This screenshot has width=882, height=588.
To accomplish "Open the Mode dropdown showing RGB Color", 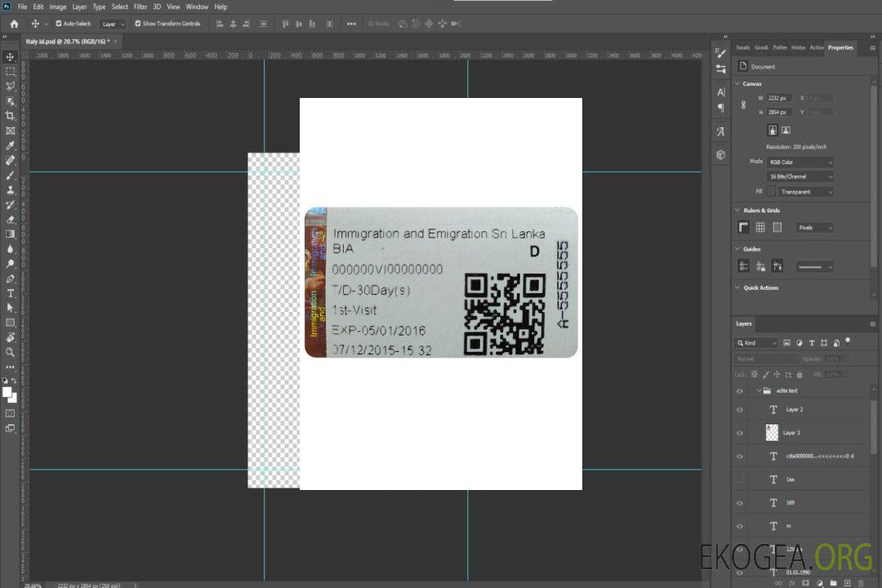I will coord(800,162).
